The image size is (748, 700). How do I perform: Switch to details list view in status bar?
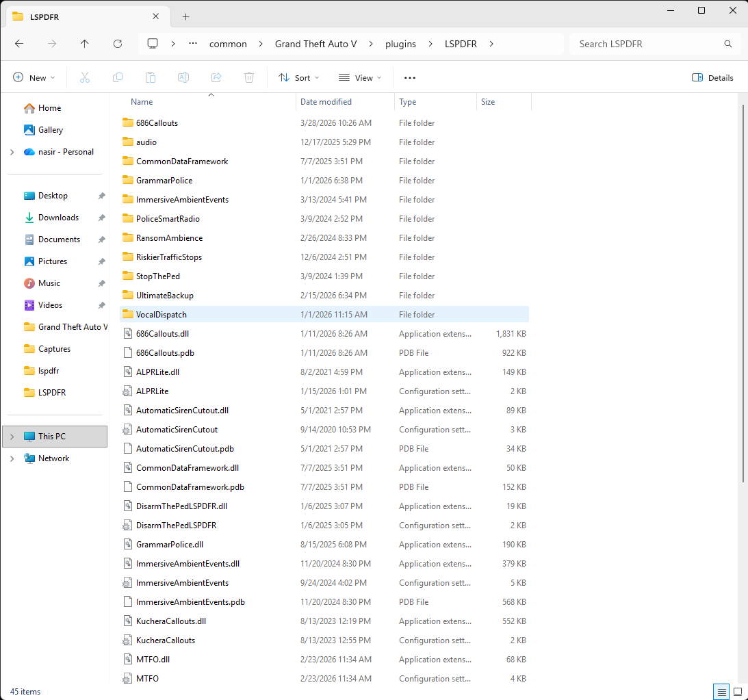pos(721,692)
